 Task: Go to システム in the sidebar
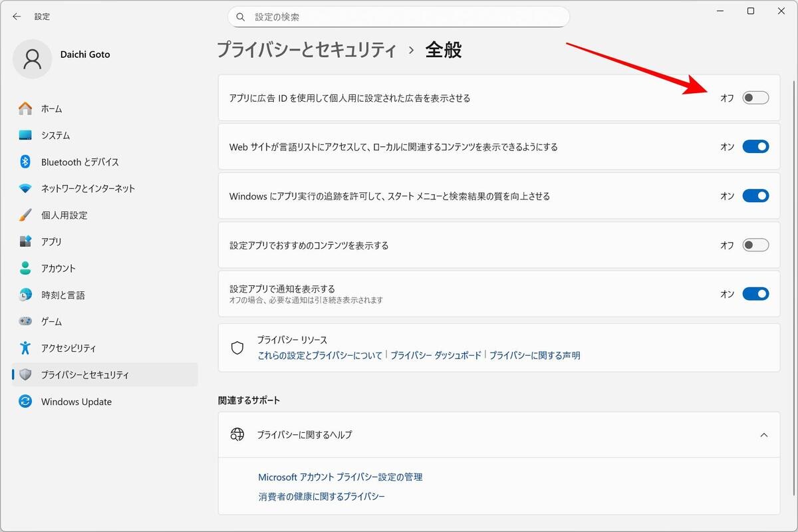click(55, 135)
